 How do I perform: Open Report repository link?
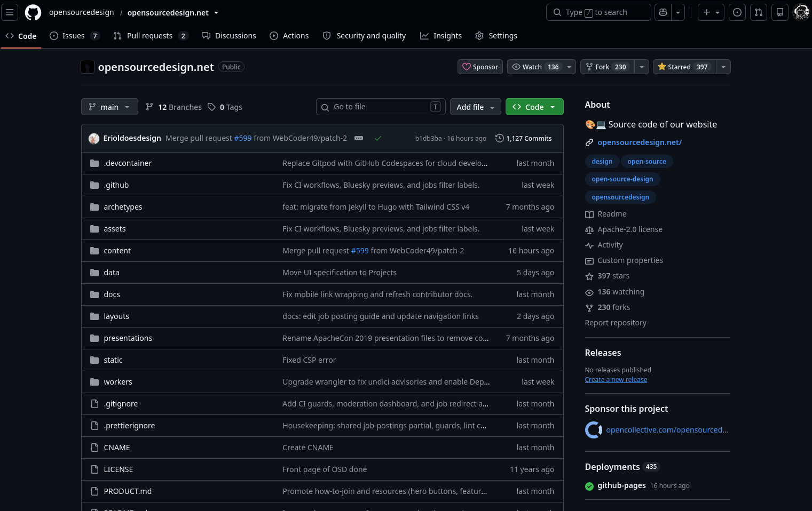click(x=616, y=323)
